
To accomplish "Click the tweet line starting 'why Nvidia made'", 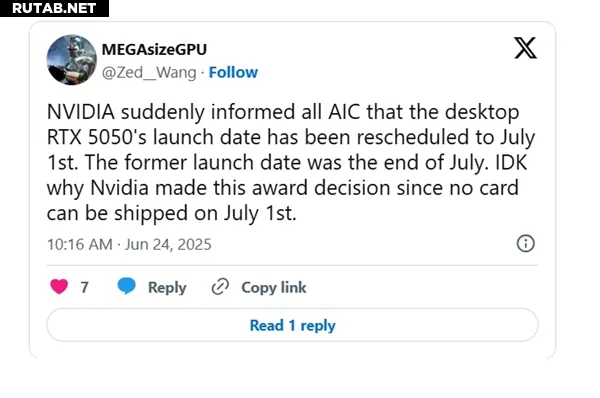I will click(283, 188).
